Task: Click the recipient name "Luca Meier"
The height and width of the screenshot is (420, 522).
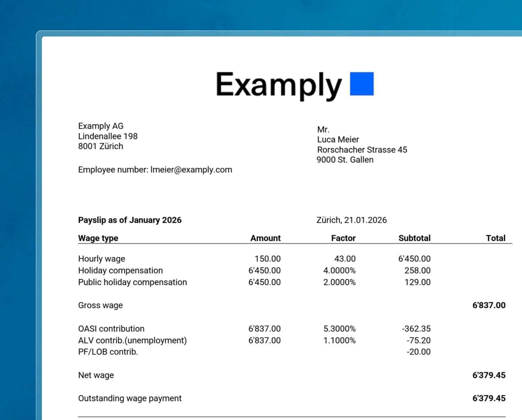Action: [338, 139]
